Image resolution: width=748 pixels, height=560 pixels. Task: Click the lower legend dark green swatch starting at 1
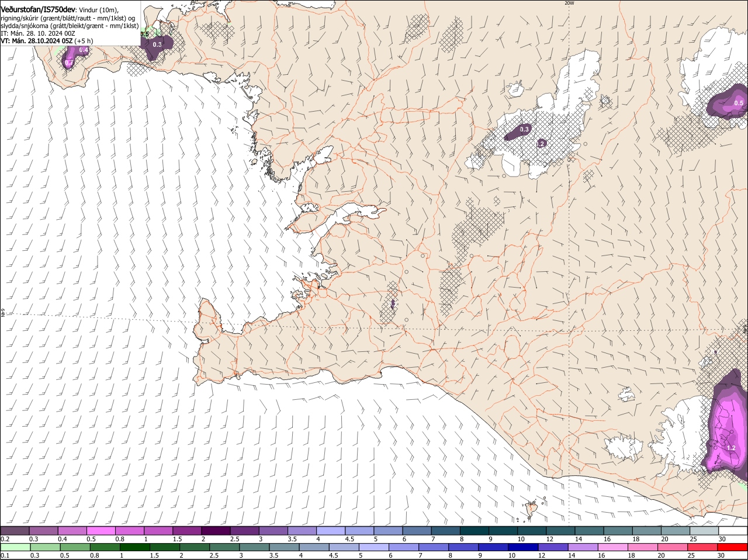[134, 547]
